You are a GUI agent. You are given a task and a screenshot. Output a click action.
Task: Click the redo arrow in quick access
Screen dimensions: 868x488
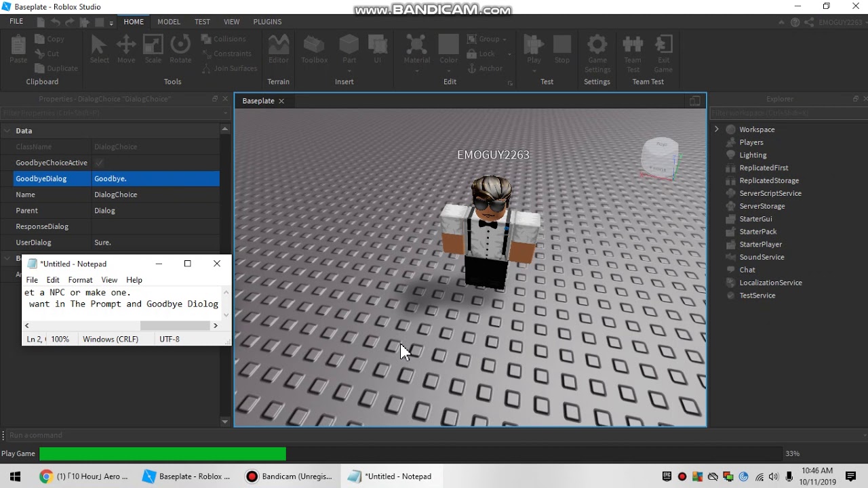[70, 22]
